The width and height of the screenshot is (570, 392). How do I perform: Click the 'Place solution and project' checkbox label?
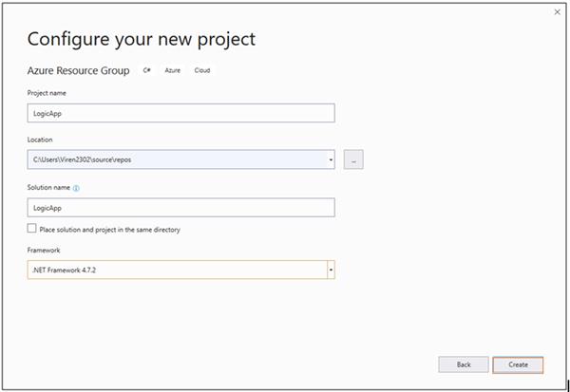109,230
